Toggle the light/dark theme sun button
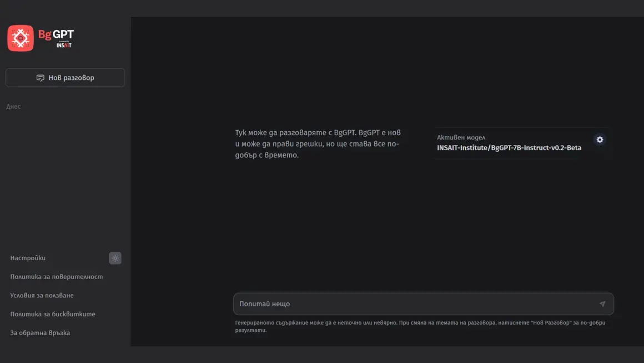This screenshot has height=363, width=644. 115,258
